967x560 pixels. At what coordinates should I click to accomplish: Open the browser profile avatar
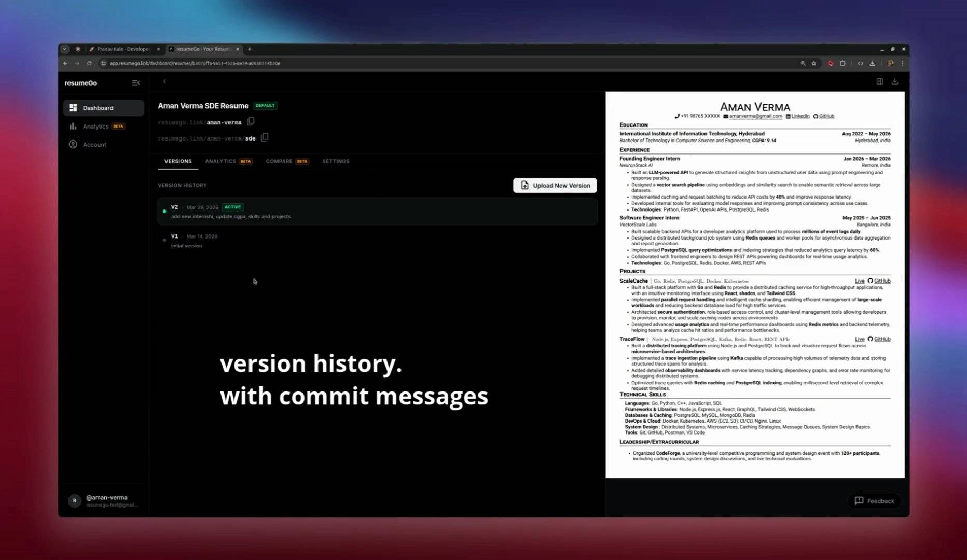(890, 63)
